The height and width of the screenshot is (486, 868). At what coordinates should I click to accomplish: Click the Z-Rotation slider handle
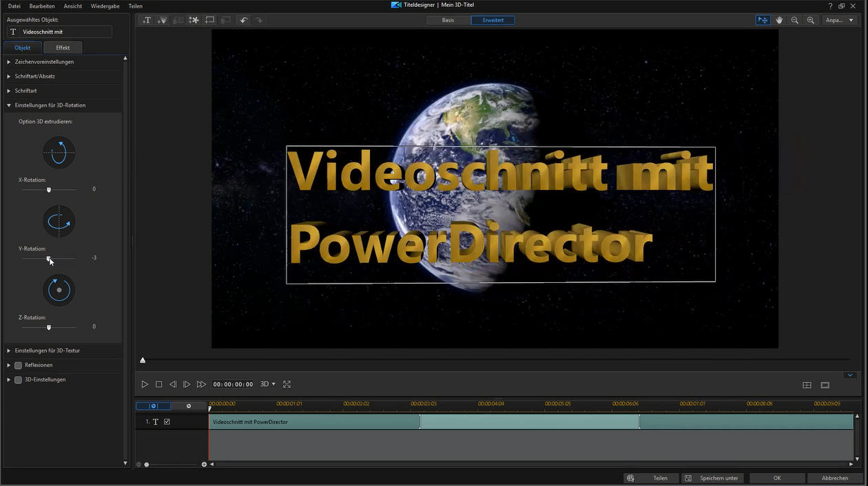(49, 328)
